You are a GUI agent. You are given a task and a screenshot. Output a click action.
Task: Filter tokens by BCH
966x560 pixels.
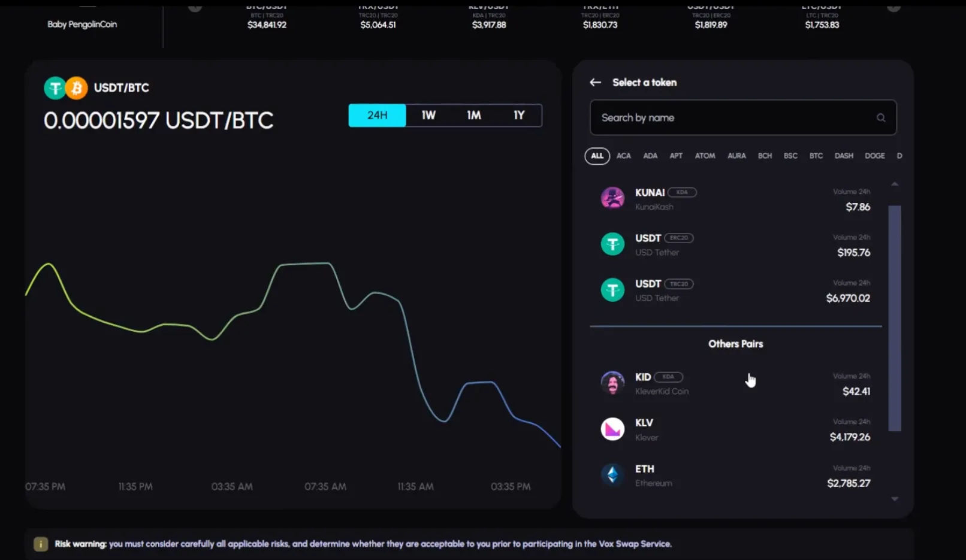coord(765,156)
